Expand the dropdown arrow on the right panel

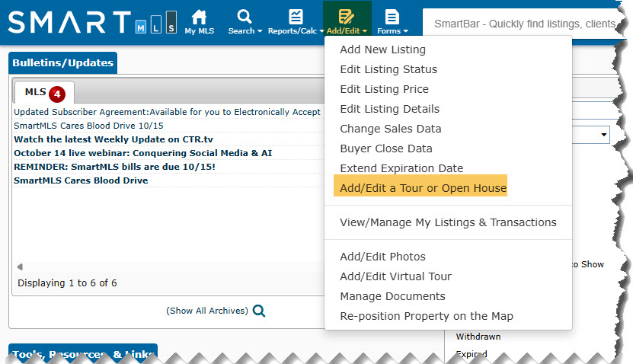pyautogui.click(x=604, y=134)
